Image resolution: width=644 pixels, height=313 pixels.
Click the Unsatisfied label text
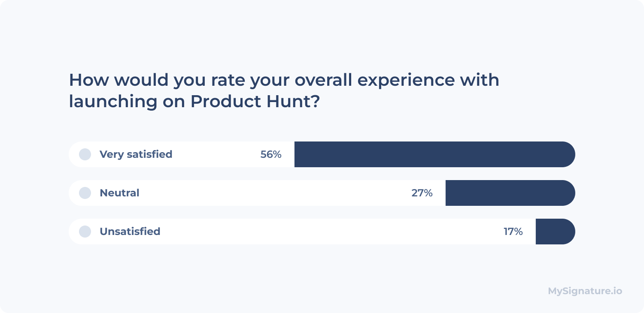pos(130,232)
